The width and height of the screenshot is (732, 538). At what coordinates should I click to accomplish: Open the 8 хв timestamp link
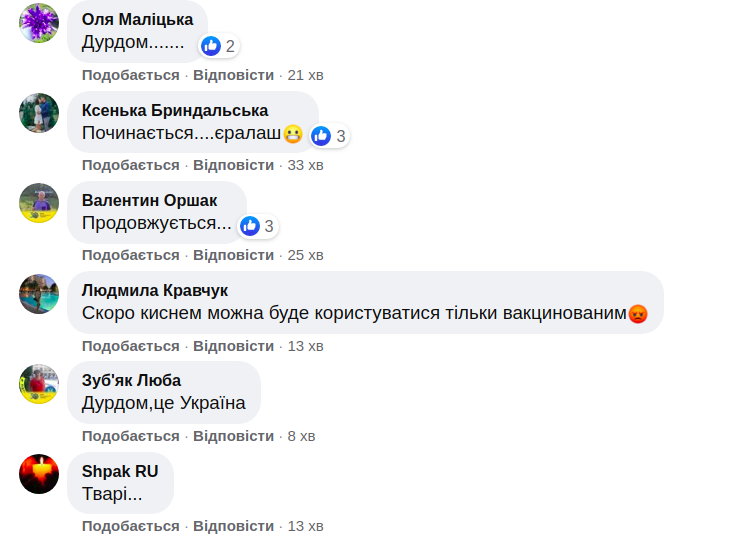point(301,436)
